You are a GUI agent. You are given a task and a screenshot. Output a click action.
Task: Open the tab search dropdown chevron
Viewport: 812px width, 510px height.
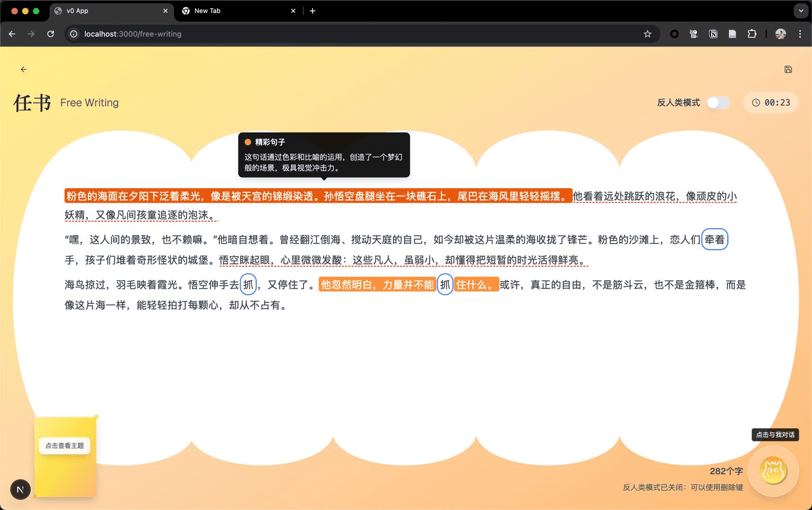coord(801,11)
